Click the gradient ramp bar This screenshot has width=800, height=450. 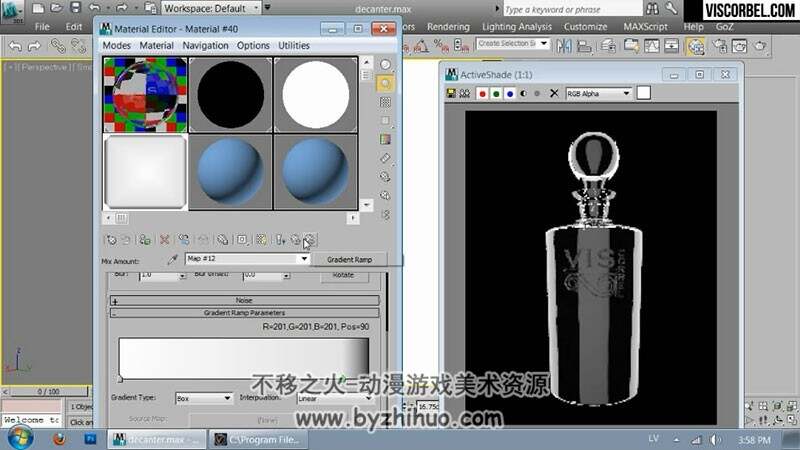(244, 357)
